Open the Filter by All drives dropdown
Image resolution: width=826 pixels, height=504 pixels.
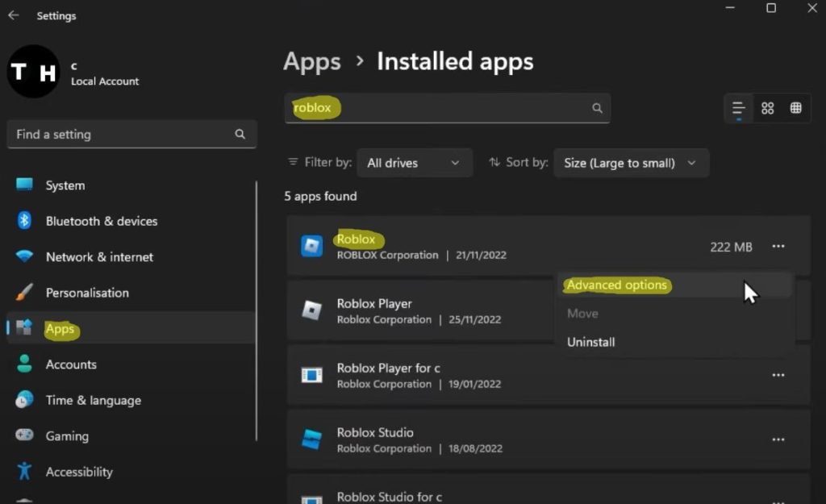pos(415,163)
